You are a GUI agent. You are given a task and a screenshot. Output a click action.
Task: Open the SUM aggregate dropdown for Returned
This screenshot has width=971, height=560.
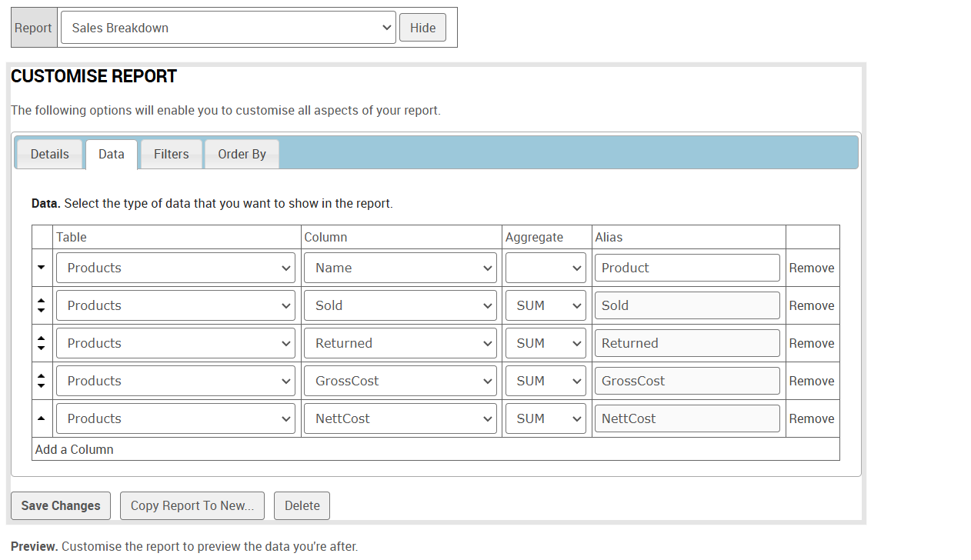546,343
